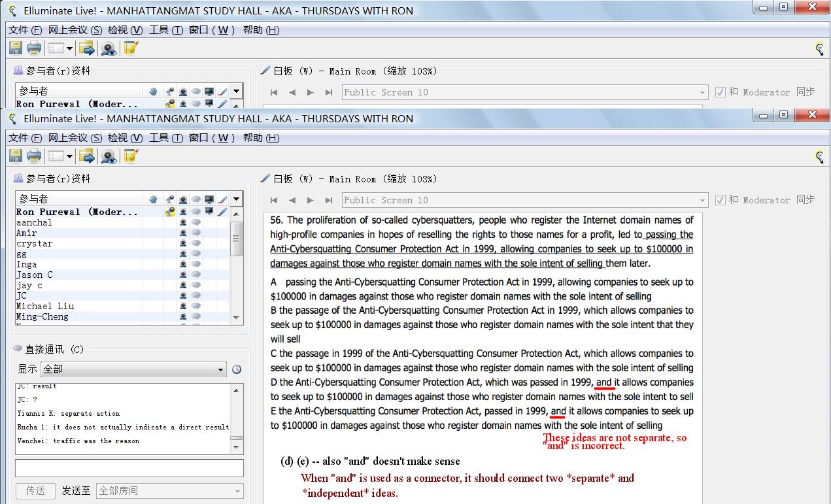Open 帮助(H) menu in back window
The height and width of the screenshot is (504, 831).
(261, 29)
